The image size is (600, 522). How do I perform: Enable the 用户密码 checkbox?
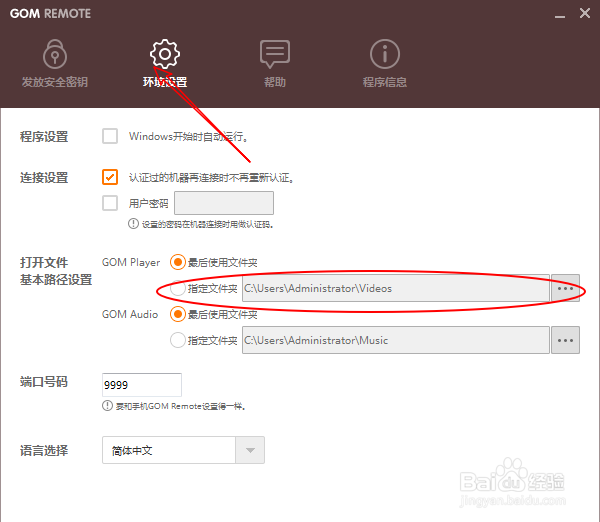tap(110, 203)
